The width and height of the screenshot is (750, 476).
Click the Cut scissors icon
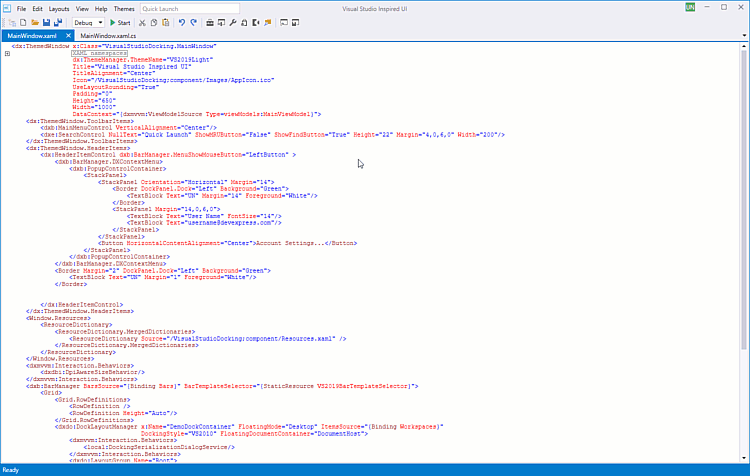pyautogui.click(x=141, y=22)
